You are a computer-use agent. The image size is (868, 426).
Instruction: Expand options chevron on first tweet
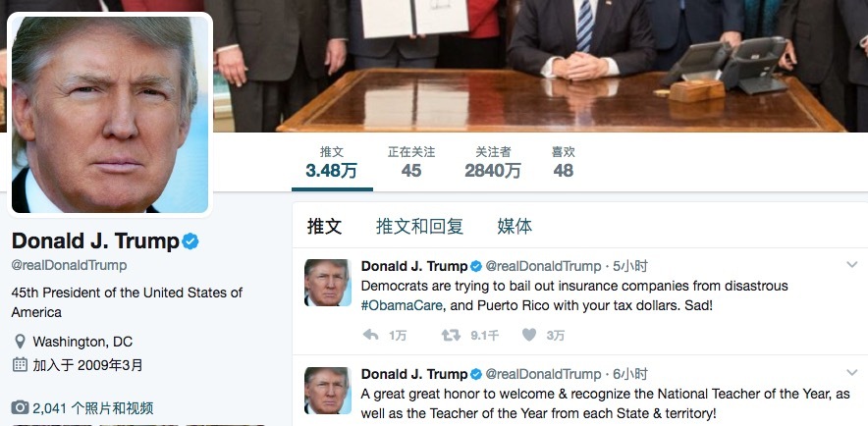pos(852,265)
